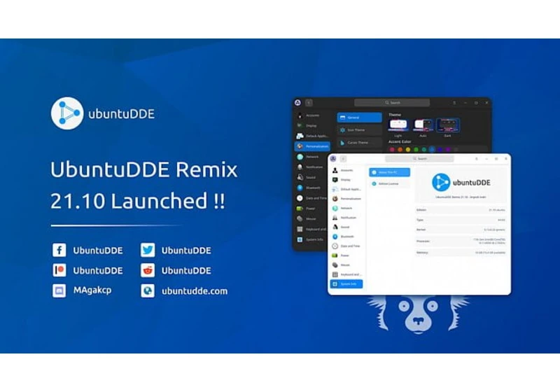Screen dimensions: 560x392
Task: Click the Patreon UbuntuDDE icon
Action: click(x=59, y=271)
